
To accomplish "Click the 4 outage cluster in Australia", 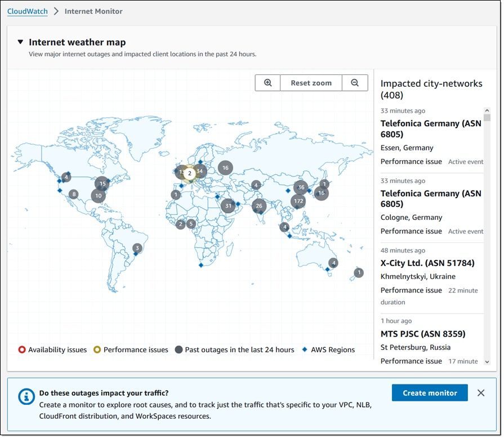I will click(x=333, y=263).
